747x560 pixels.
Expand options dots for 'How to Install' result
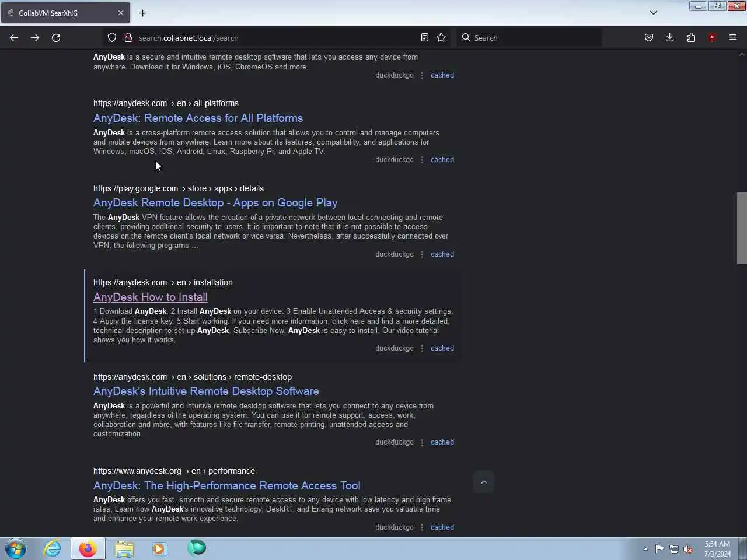422,348
